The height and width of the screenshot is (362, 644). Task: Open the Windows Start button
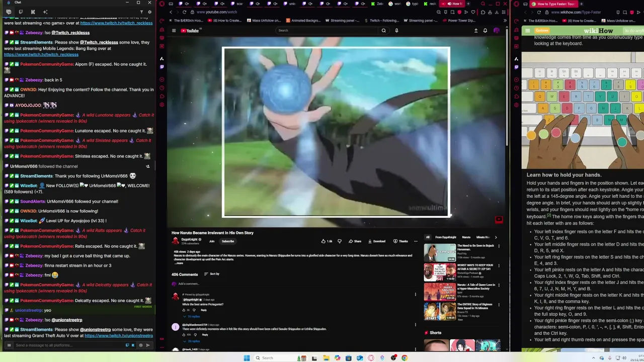tap(247, 358)
